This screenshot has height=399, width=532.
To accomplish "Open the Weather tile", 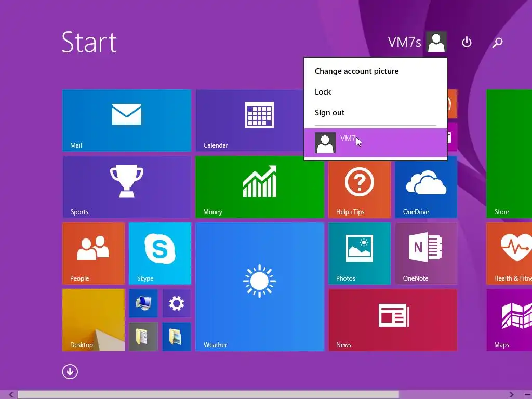I will 260,286.
